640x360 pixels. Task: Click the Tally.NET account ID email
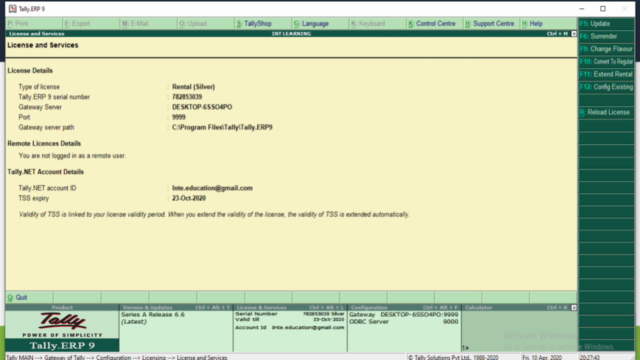pyautogui.click(x=212, y=188)
